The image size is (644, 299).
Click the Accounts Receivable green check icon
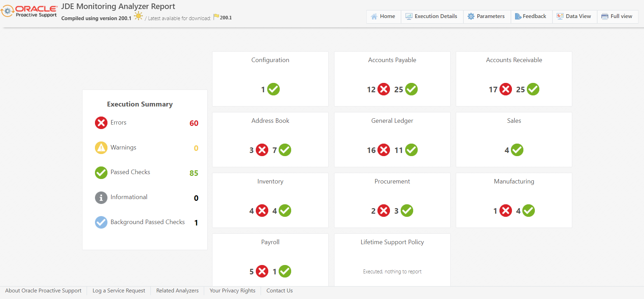pyautogui.click(x=533, y=89)
